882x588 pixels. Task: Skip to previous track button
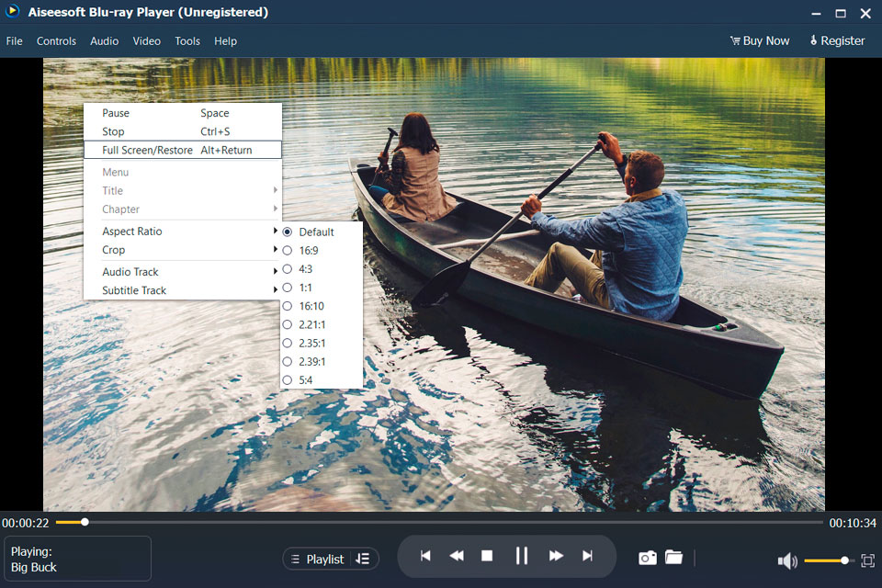point(425,556)
